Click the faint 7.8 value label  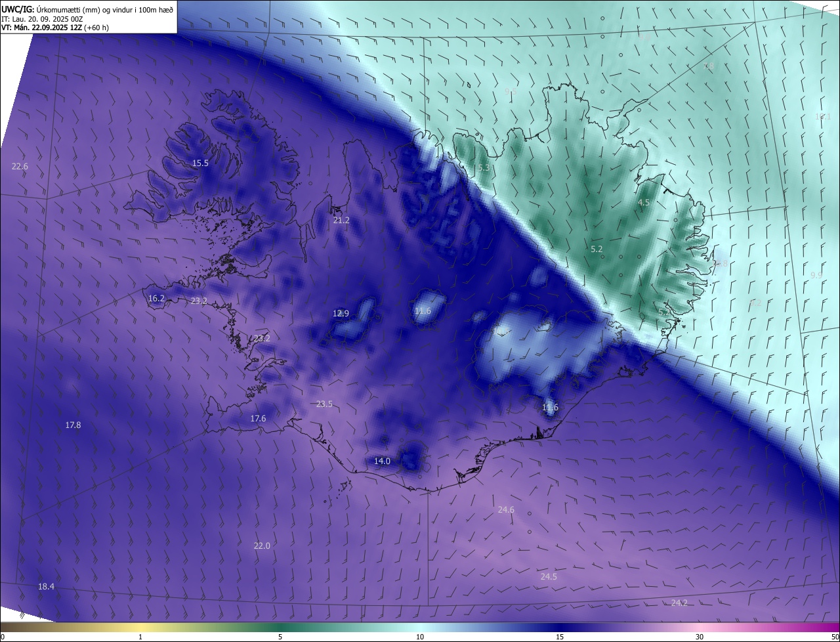click(x=709, y=66)
